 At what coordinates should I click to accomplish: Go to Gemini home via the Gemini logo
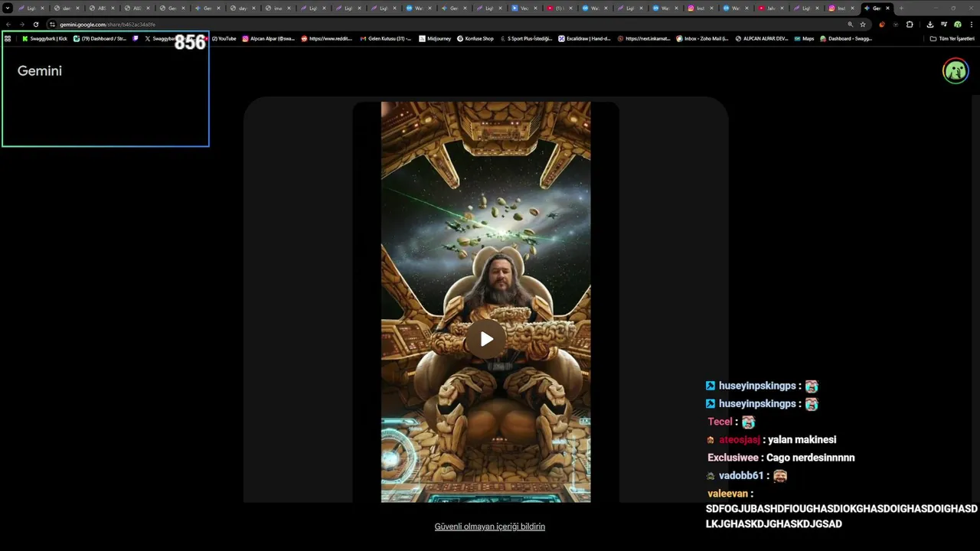(40, 70)
